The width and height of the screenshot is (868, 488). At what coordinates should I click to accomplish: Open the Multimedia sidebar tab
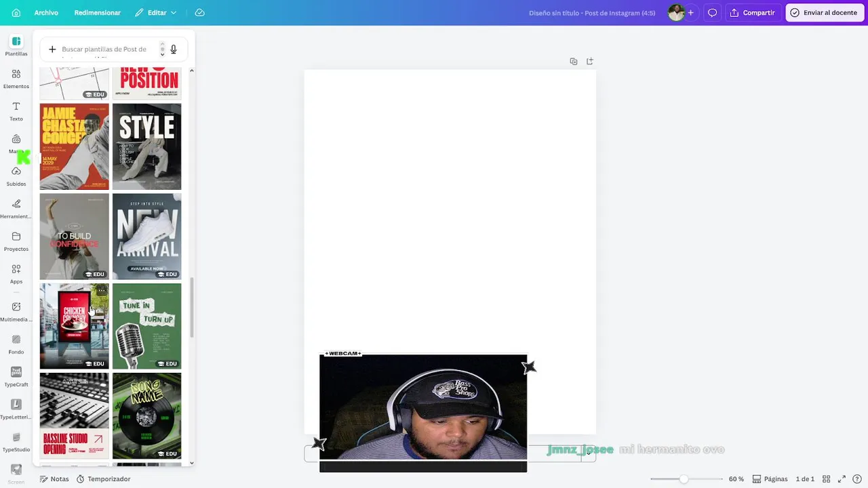16,312
